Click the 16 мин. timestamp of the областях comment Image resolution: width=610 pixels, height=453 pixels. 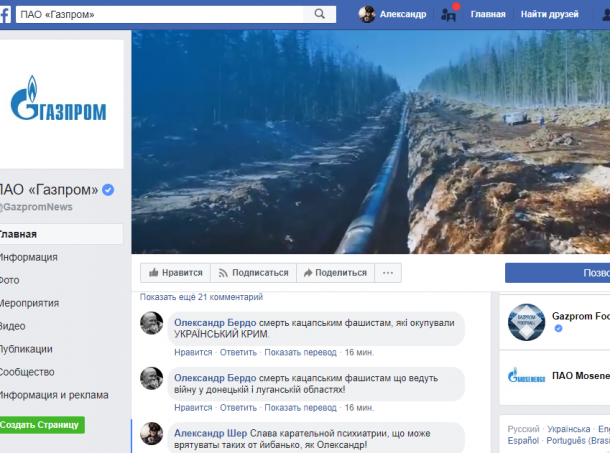click(359, 407)
